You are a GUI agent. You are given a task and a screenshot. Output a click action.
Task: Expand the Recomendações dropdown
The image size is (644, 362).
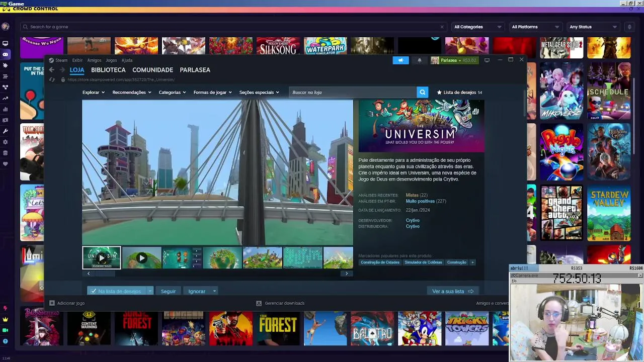pos(131,93)
